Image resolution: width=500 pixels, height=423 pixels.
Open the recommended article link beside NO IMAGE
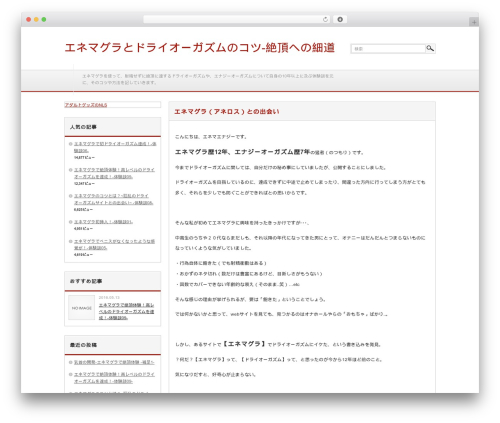(126, 311)
